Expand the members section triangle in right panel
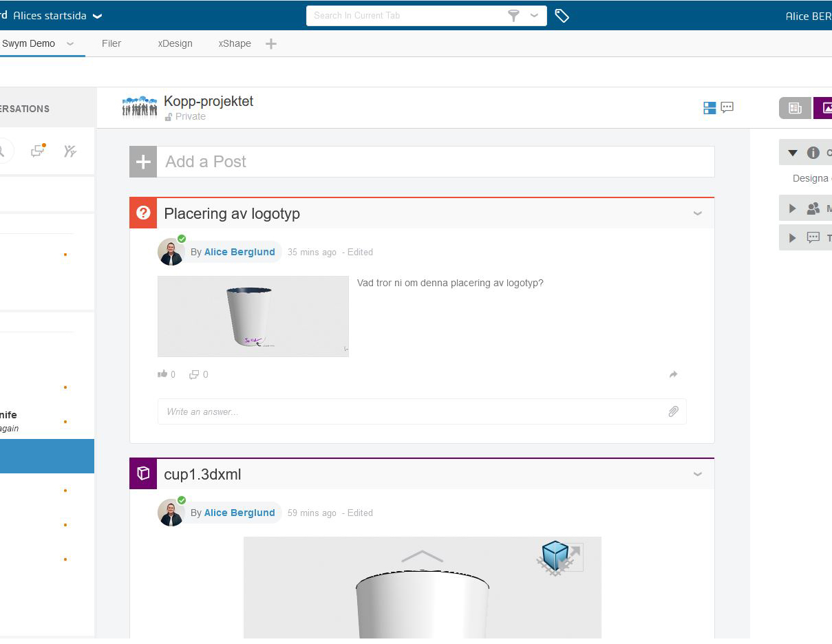The image size is (832, 644). pos(793,208)
